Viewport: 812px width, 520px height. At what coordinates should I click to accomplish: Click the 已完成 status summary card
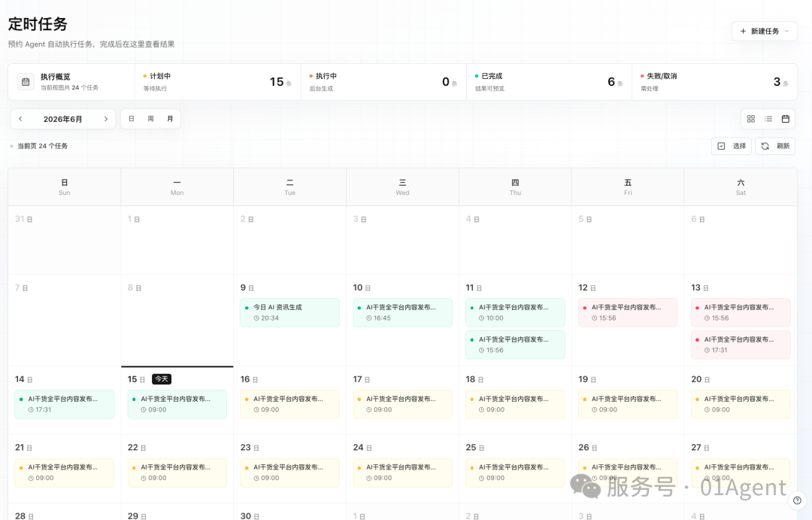(549, 82)
